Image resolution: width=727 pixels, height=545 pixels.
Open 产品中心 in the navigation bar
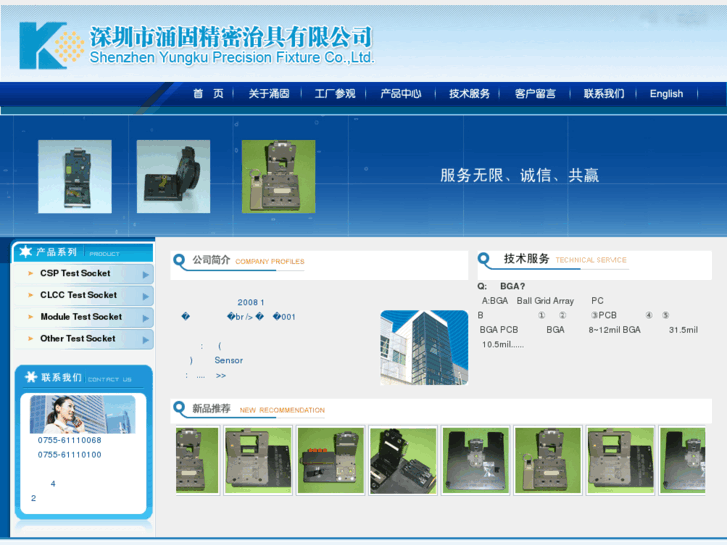coord(401,94)
